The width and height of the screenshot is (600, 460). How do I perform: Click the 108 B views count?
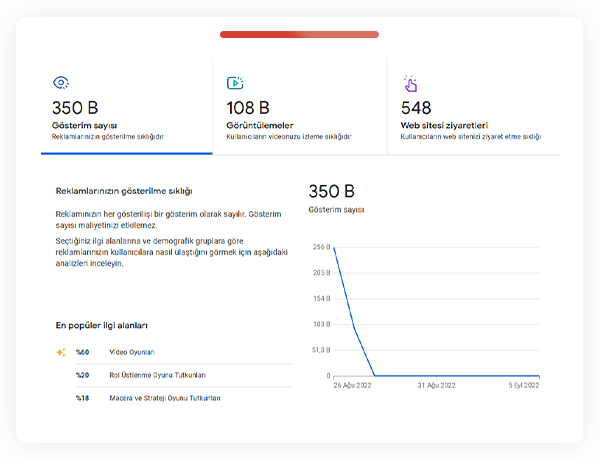pos(248,108)
